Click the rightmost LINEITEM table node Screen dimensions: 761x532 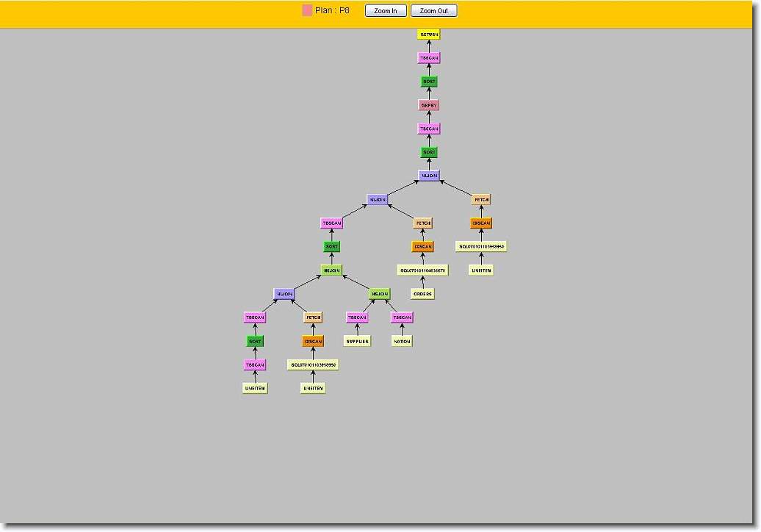coord(481,270)
